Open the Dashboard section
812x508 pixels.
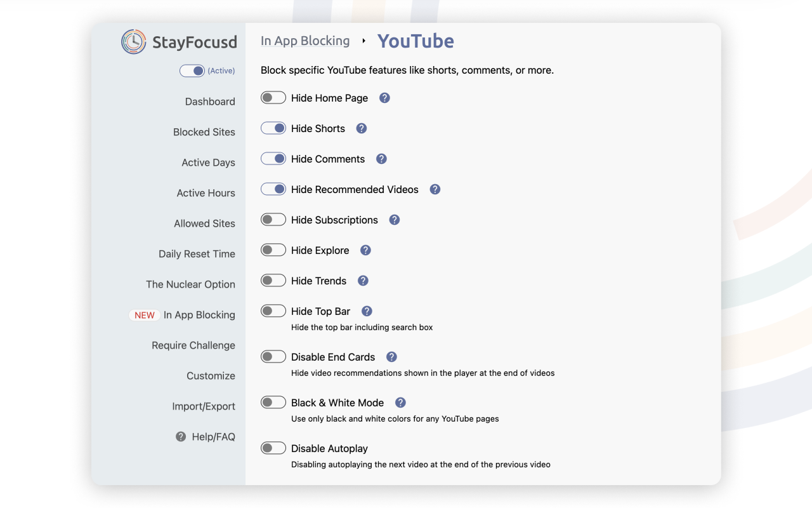[210, 102]
